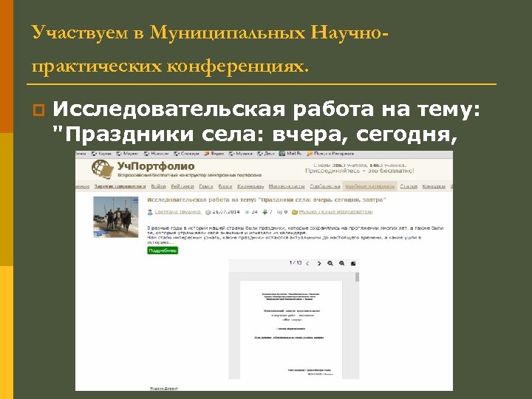Open Войти in the site menu
This screenshot has height=399, width=532.
pos(158,186)
